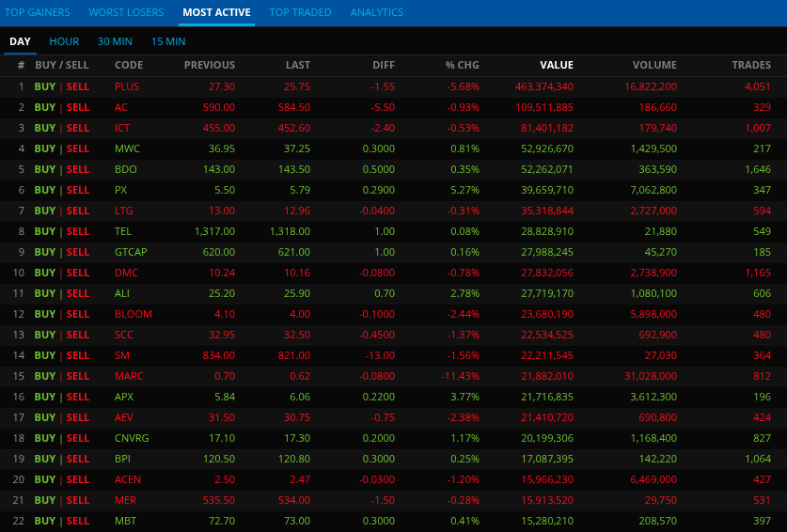Viewport: 787px width, 532px height.
Task: Choose the 15 Min interval
Action: coord(168,41)
